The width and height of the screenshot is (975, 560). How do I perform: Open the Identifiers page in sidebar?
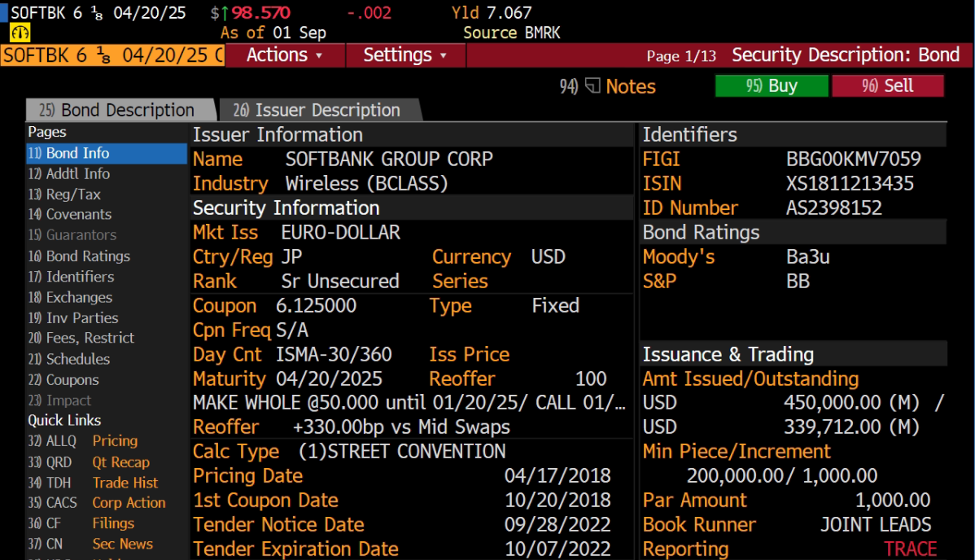point(107,276)
